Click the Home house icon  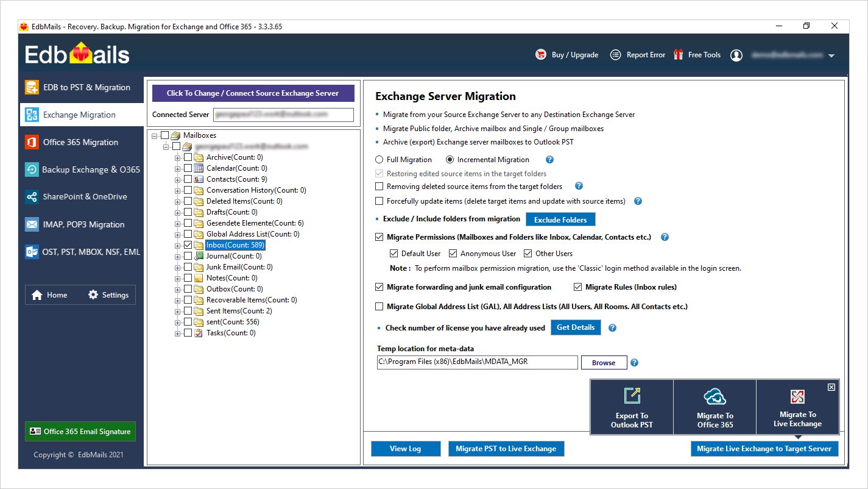[x=37, y=295]
